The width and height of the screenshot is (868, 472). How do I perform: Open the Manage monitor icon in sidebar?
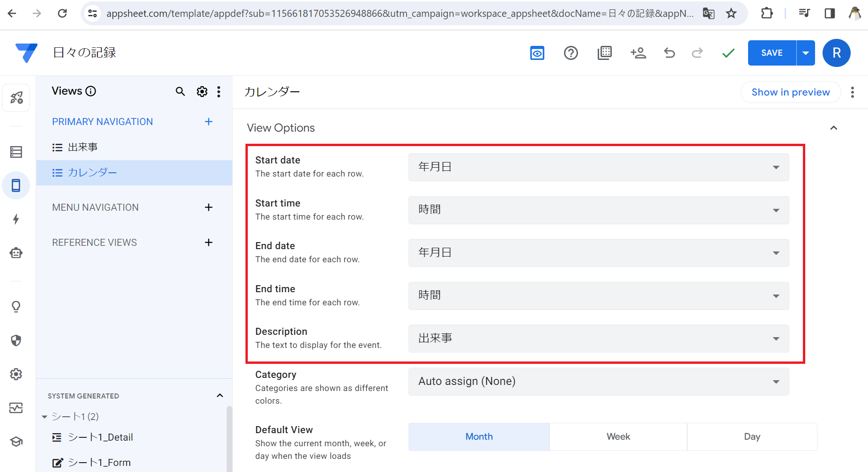pos(16,408)
